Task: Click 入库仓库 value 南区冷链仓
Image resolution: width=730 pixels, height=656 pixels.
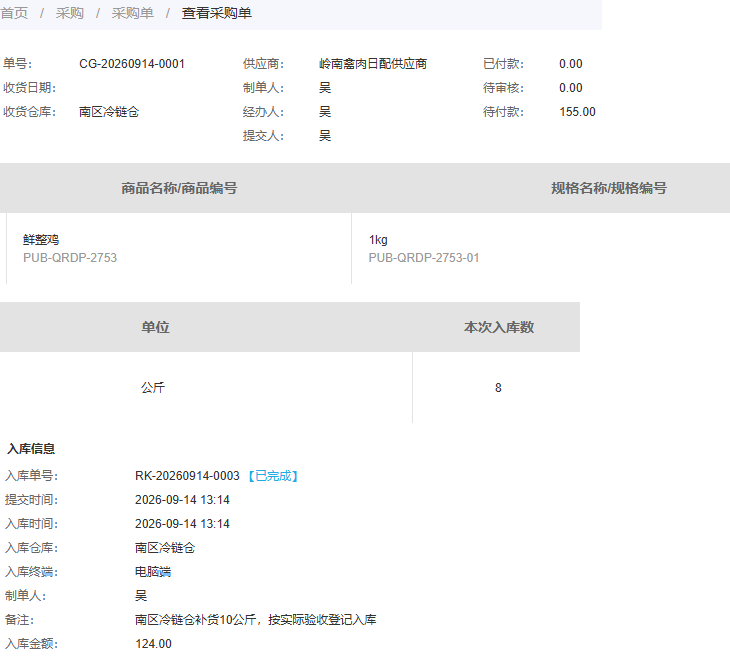Action: [165, 548]
